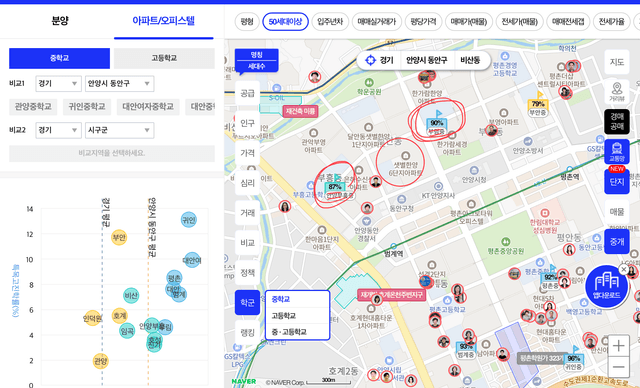The width and height of the screenshot is (640, 388).
Task: Open the 시구군 dropdown
Action: click(x=119, y=130)
